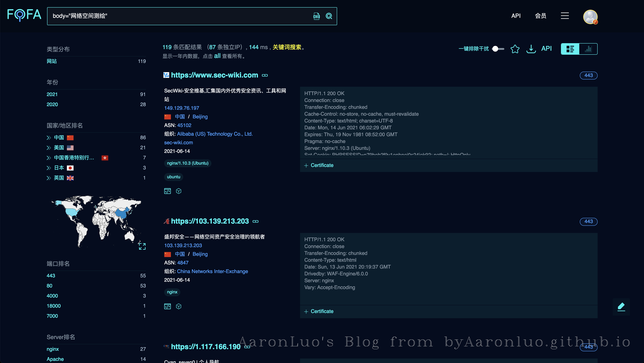Toggle the 一键排除干扰 switch

pos(498,49)
